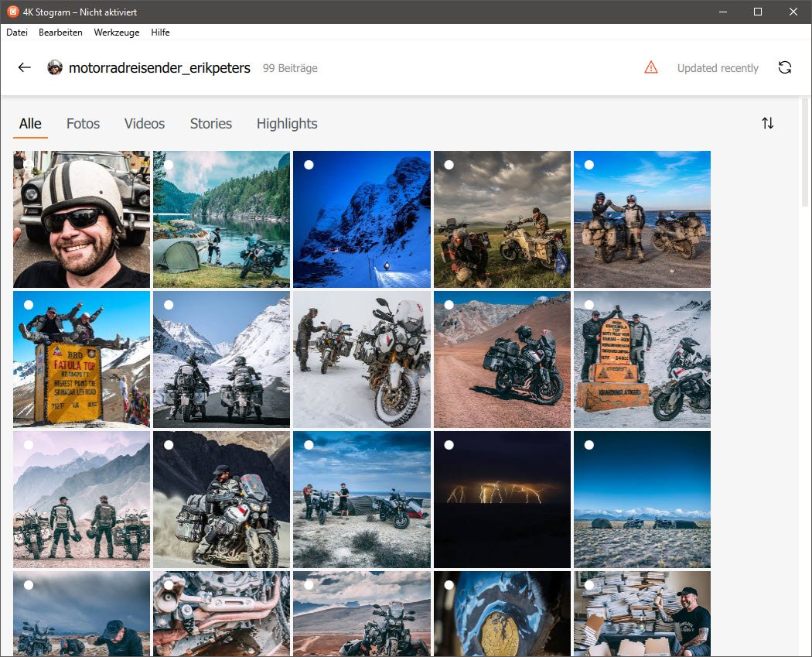Click the vertical scrollbar thumb

click(x=805, y=153)
